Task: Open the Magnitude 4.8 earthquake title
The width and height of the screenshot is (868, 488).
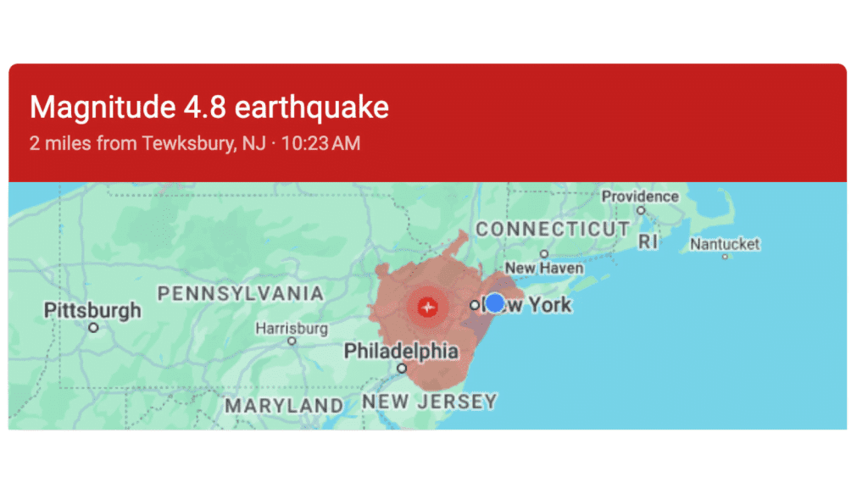Action: point(209,108)
